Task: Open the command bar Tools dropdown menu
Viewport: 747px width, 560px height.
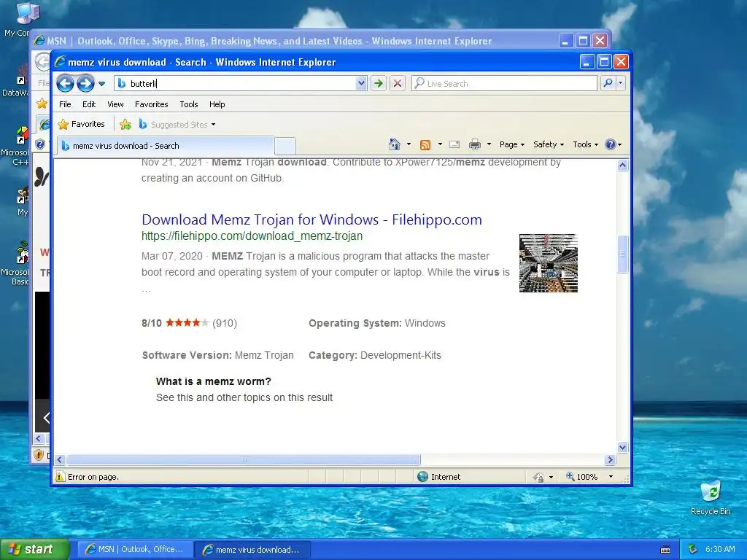Action: (585, 144)
